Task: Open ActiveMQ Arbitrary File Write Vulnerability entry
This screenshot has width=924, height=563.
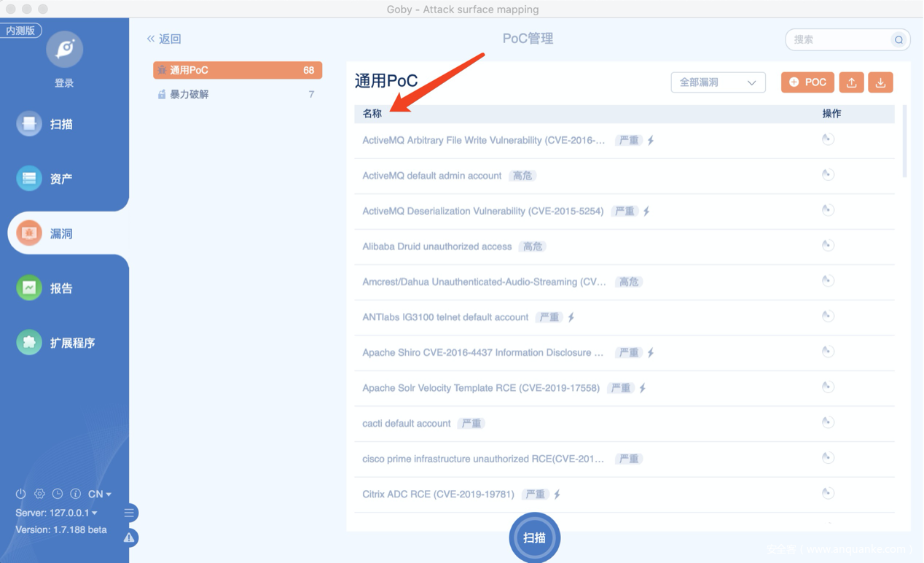Action: click(x=484, y=140)
